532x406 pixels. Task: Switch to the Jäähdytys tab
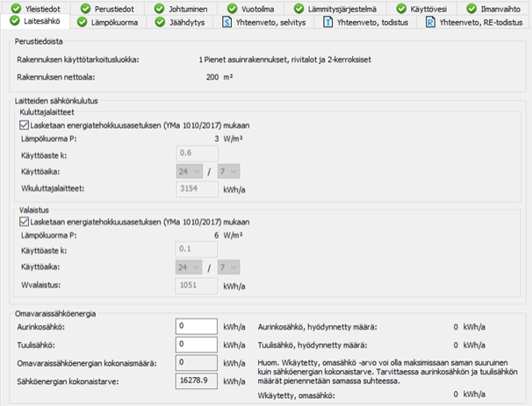coord(180,23)
